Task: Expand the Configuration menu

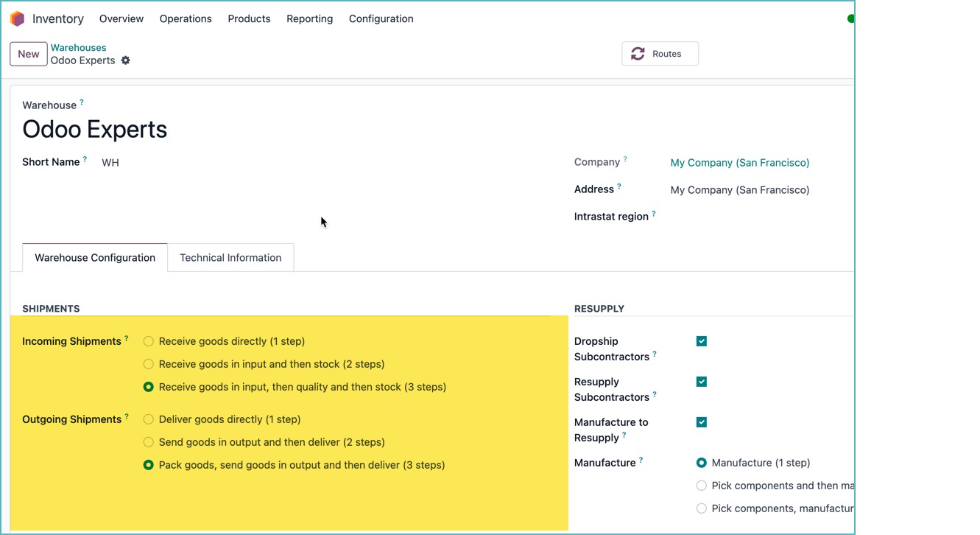Action: click(x=381, y=18)
